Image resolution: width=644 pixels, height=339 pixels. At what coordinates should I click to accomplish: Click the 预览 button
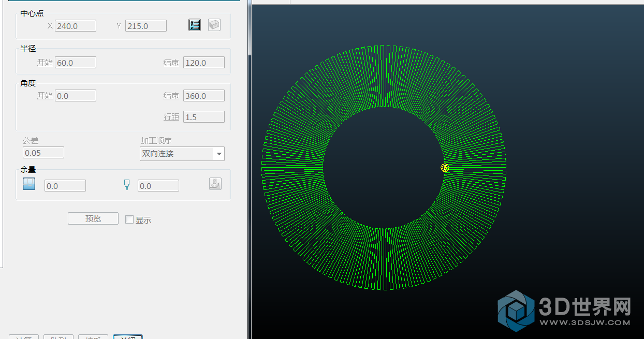(x=93, y=218)
